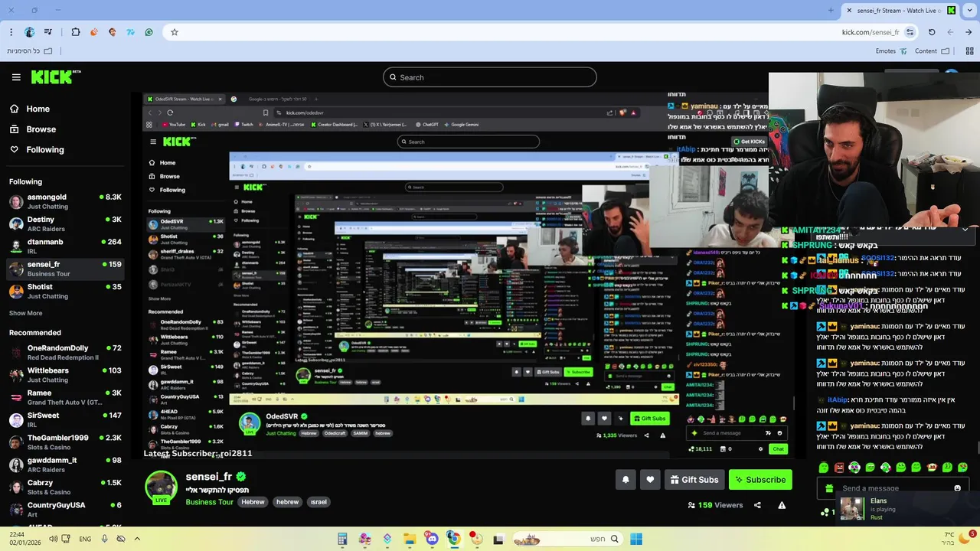The height and width of the screenshot is (551, 980).
Task: Show hidden system tray icons chevron
Action: coord(137,539)
